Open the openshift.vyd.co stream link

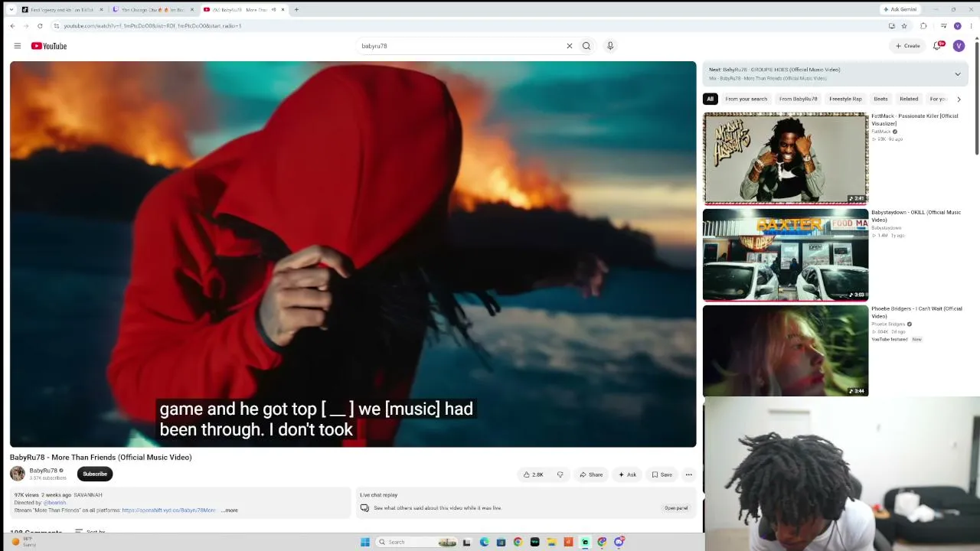click(x=169, y=510)
